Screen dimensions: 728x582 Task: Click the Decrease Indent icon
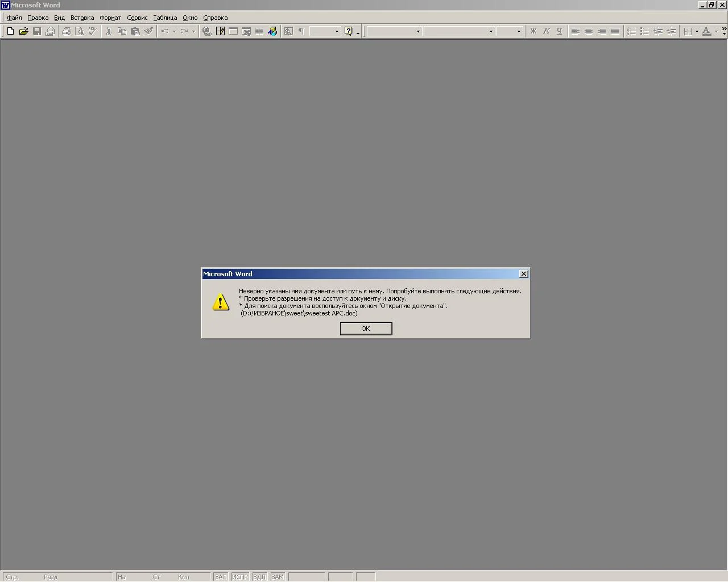658,31
